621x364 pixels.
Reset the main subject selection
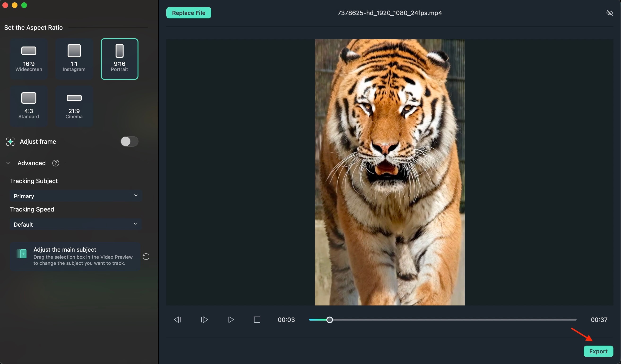click(x=146, y=256)
